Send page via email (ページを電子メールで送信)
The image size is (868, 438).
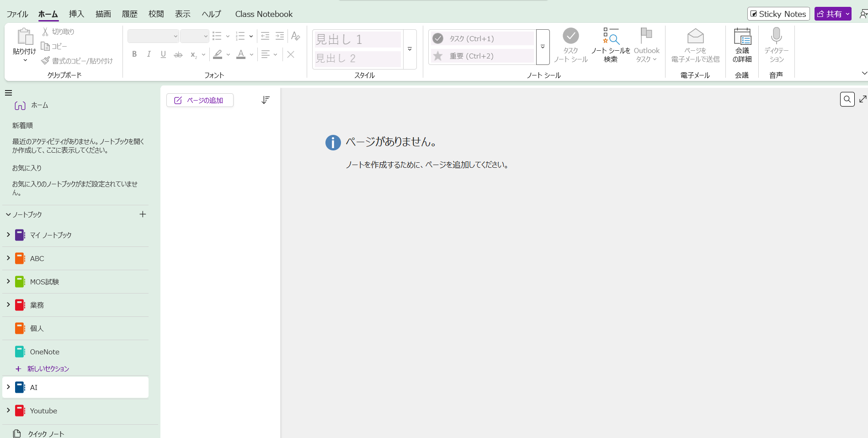click(x=695, y=44)
